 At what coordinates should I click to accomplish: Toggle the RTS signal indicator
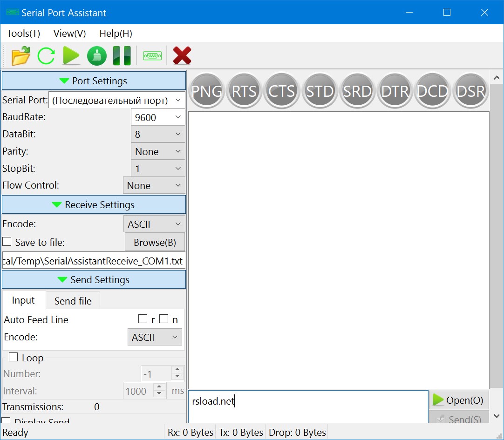tap(245, 91)
